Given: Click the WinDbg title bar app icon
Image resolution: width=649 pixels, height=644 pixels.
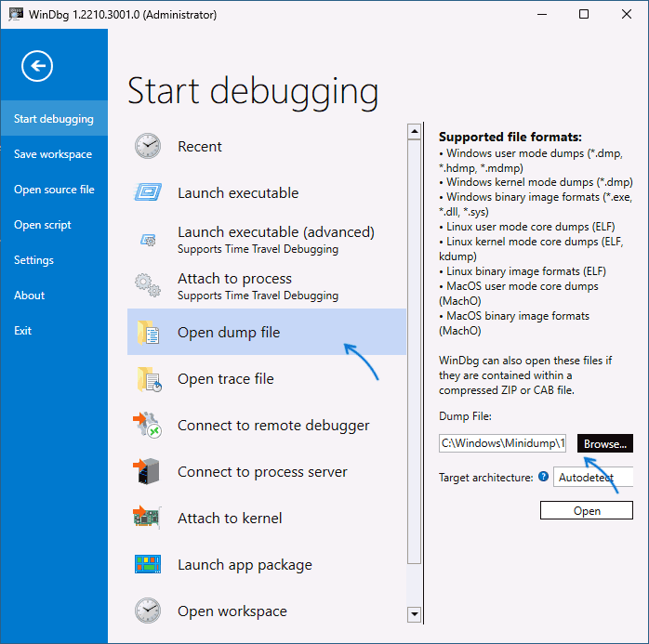Looking at the screenshot, I should [x=16, y=15].
